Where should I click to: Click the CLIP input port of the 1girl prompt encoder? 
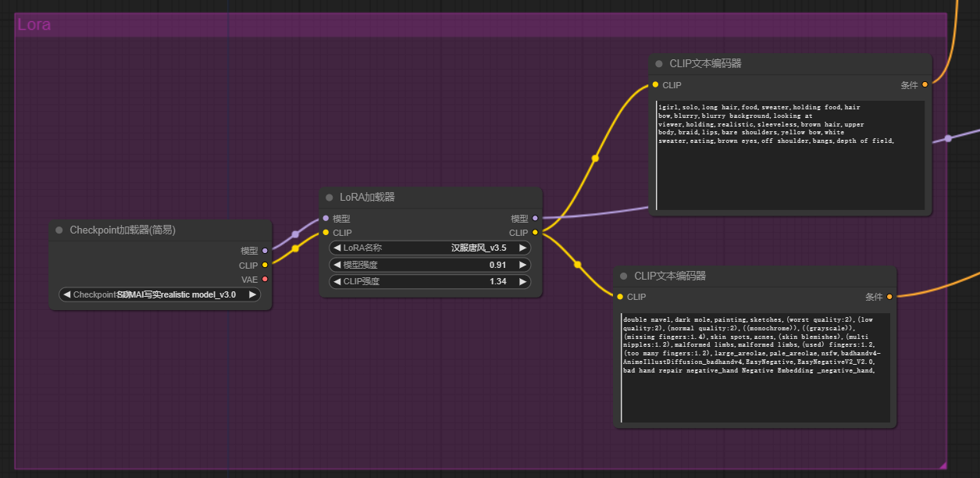point(655,85)
